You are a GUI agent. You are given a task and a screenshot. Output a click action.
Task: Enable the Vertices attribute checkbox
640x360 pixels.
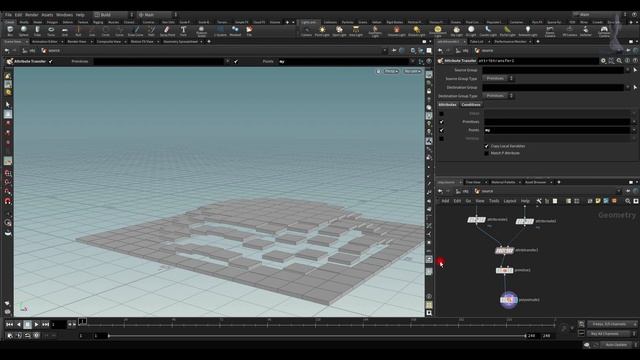coord(441,139)
